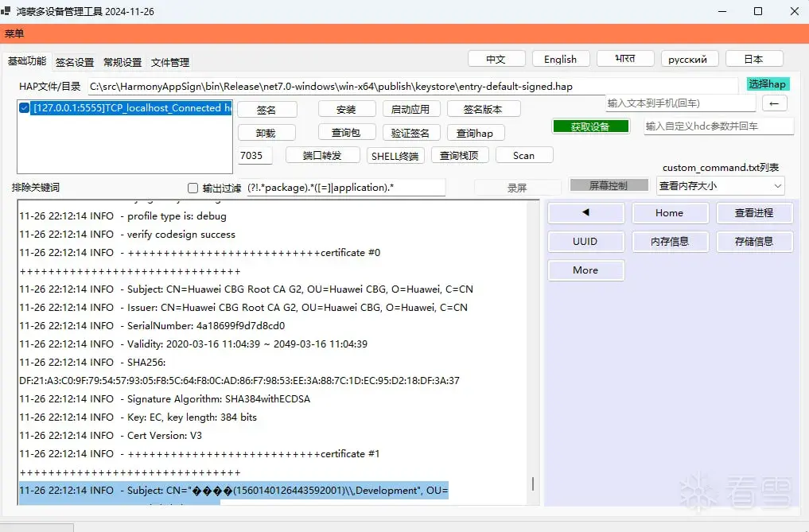Click the 录屏 button
Image resolution: width=809 pixels, height=532 pixels.
tap(518, 188)
